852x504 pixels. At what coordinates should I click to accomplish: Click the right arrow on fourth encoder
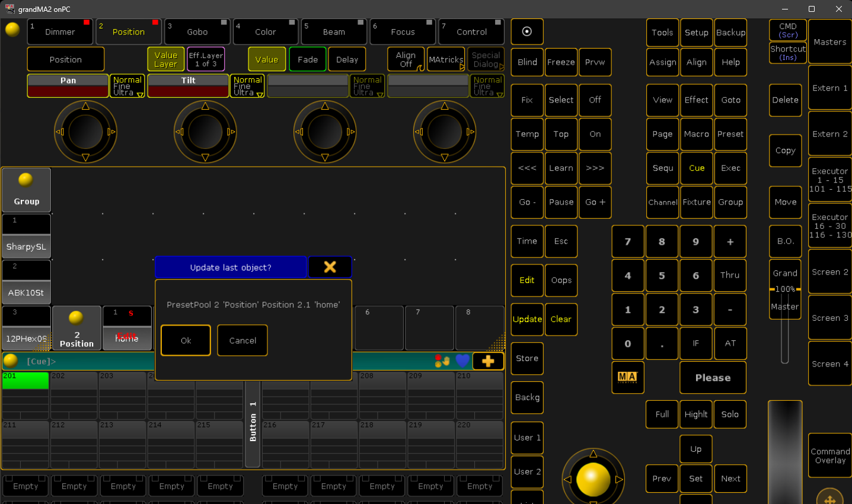(x=470, y=132)
